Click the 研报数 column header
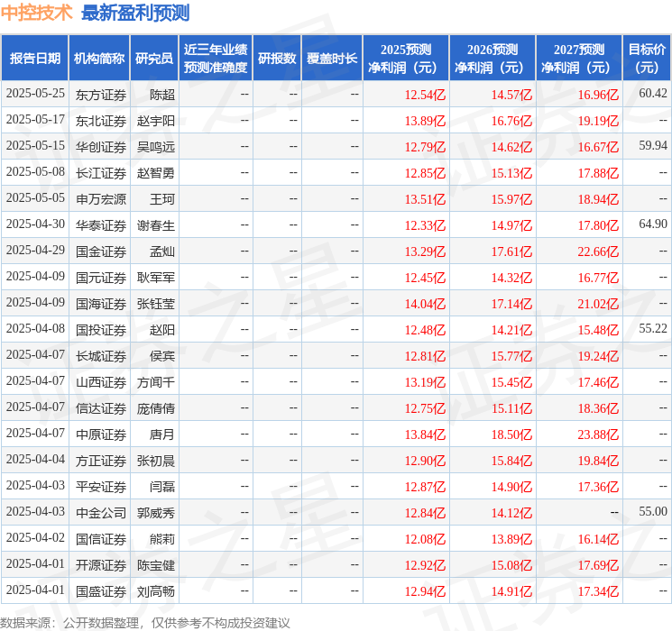The image size is (672, 631). [277, 59]
